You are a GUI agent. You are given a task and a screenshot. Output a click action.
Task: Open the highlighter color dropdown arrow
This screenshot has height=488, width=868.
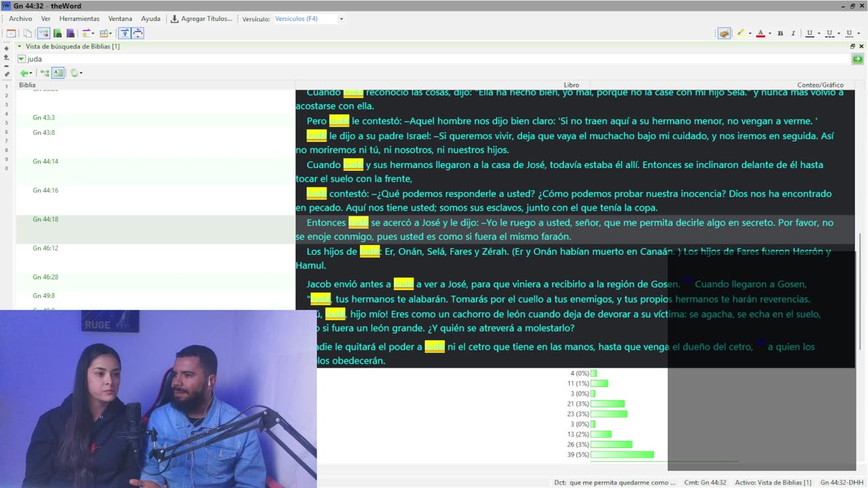coord(749,33)
